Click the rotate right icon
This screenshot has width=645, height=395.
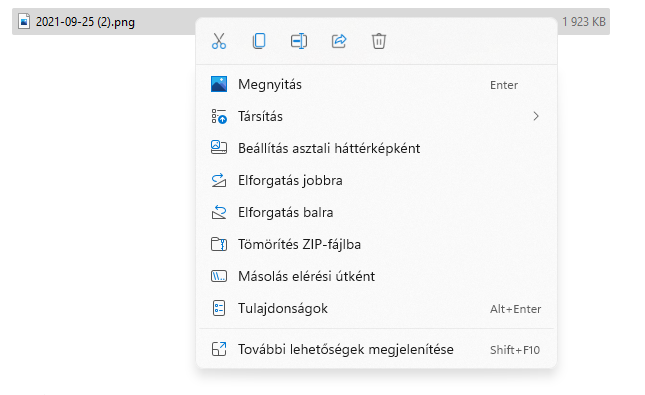click(x=219, y=180)
